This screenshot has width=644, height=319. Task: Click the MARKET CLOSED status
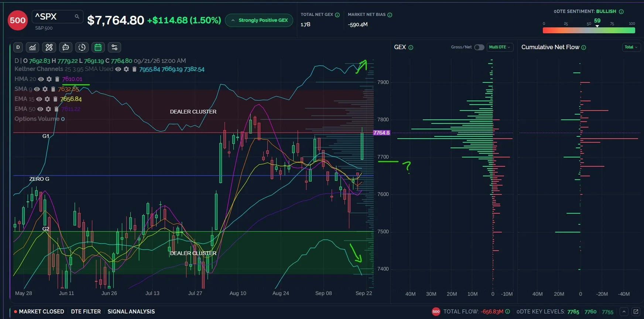(39, 312)
